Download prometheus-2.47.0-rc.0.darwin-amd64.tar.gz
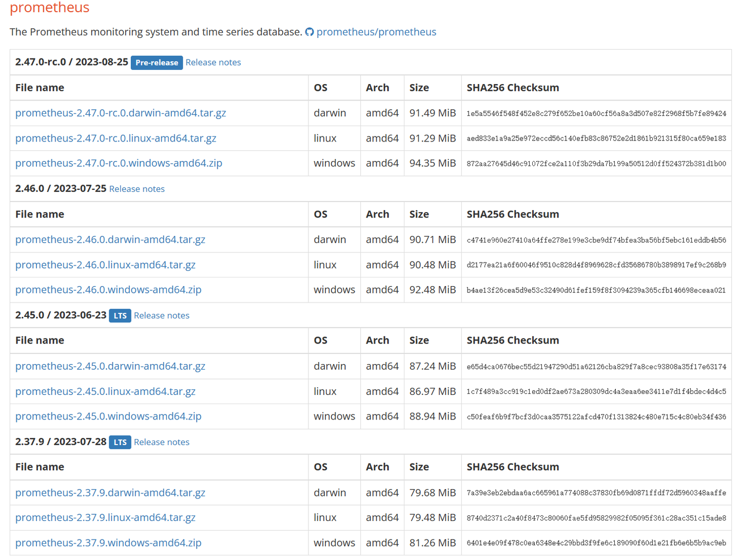The image size is (739, 560). tap(121, 113)
